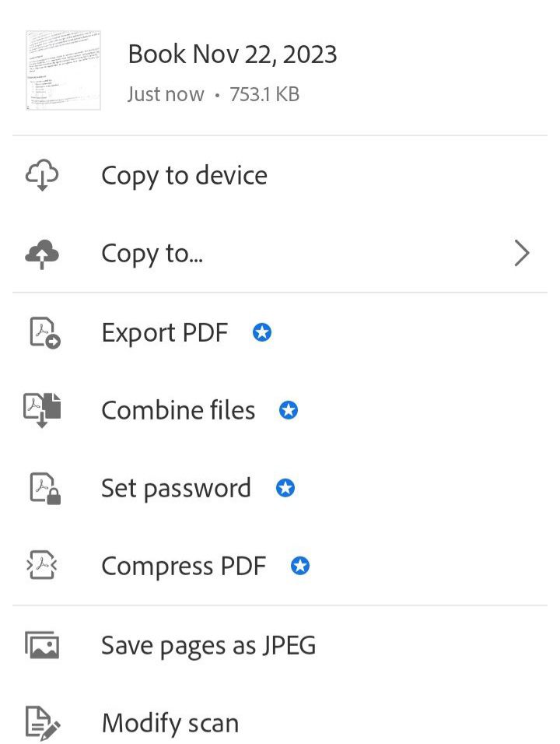This screenshot has width=560, height=744.
Task: Open Set password for the document
Action: pos(176,488)
